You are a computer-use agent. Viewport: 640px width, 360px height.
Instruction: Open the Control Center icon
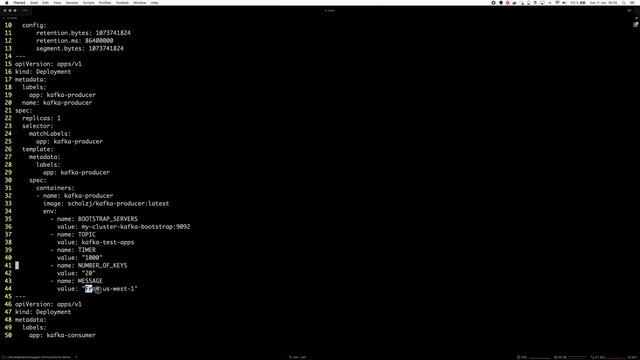pos(631,2)
